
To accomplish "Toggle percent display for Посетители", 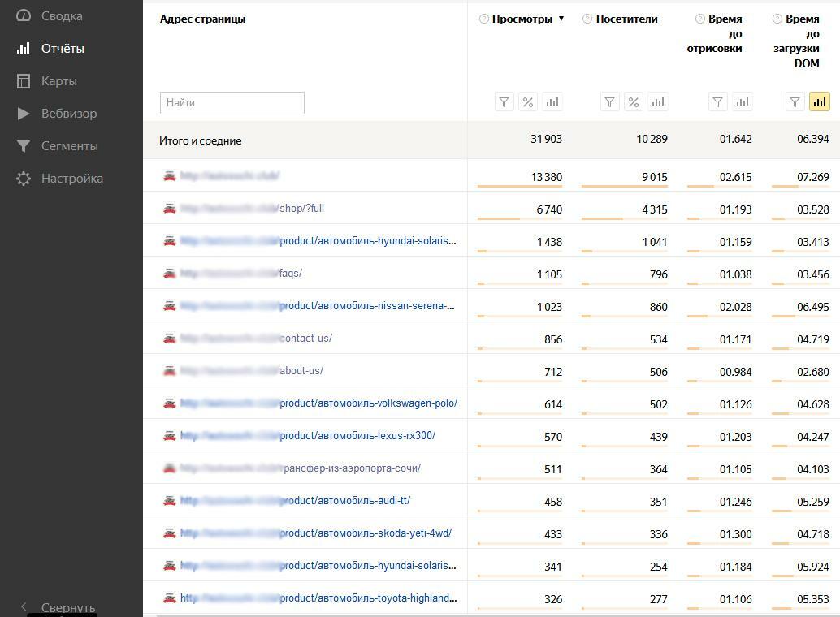I will [x=634, y=102].
